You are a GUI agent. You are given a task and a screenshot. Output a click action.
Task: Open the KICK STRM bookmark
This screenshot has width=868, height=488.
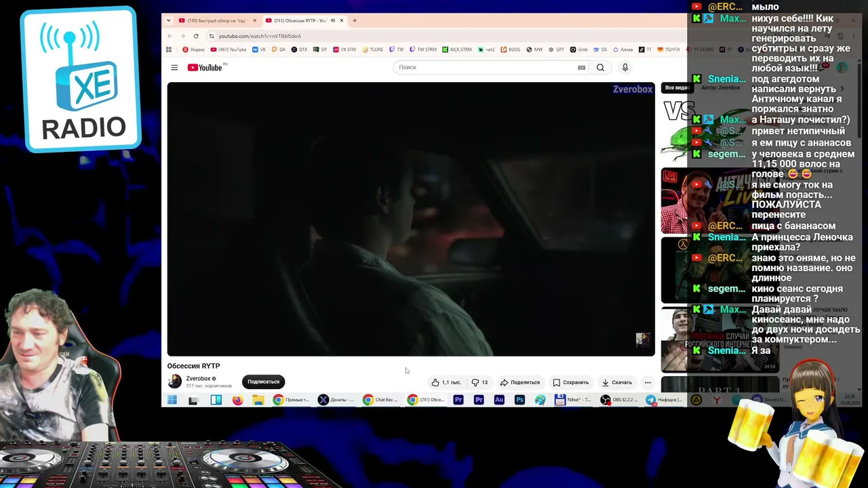coord(457,49)
